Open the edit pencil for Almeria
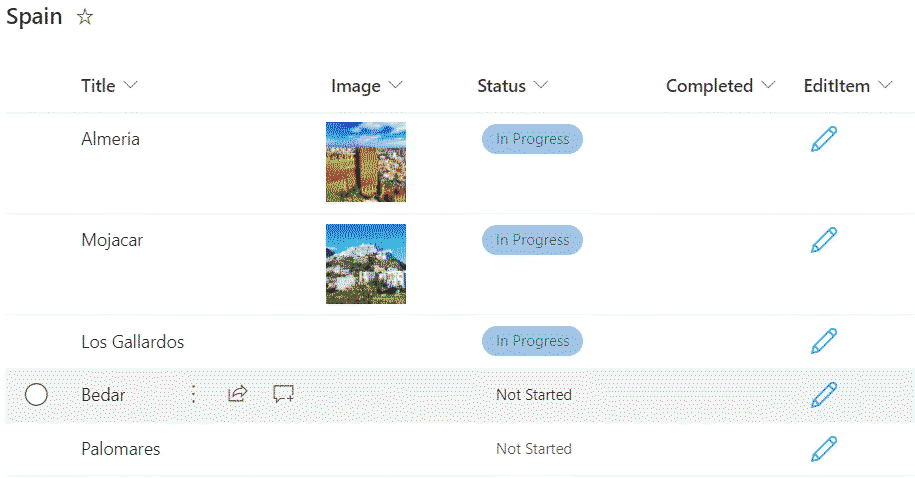Image resolution: width=915 pixels, height=478 pixels. point(824,139)
